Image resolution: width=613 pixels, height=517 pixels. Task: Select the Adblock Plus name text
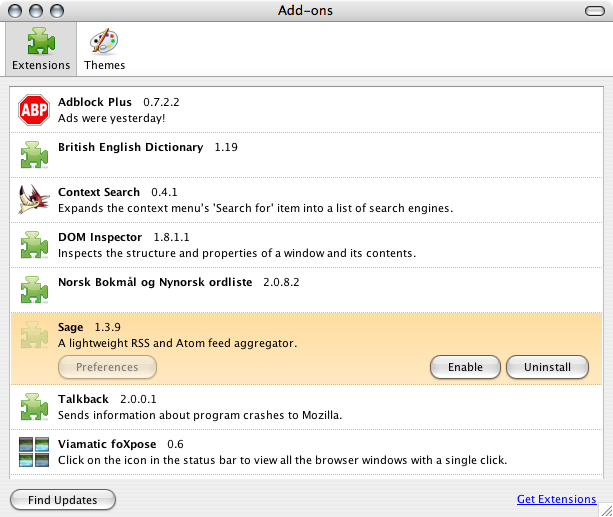pos(95,102)
